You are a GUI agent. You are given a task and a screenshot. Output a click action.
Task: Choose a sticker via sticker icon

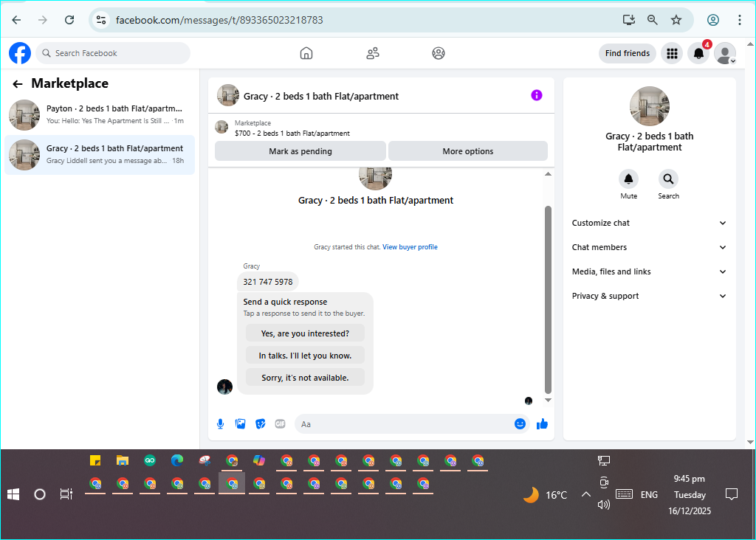click(x=261, y=424)
